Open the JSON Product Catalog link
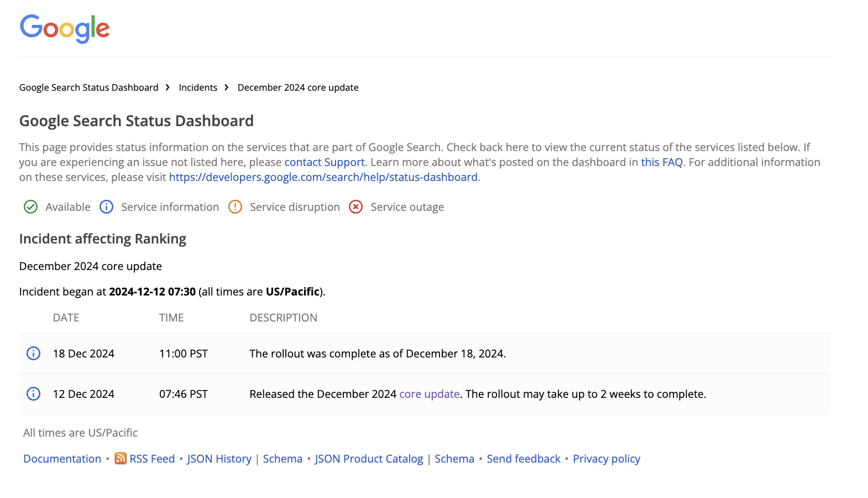 click(369, 459)
